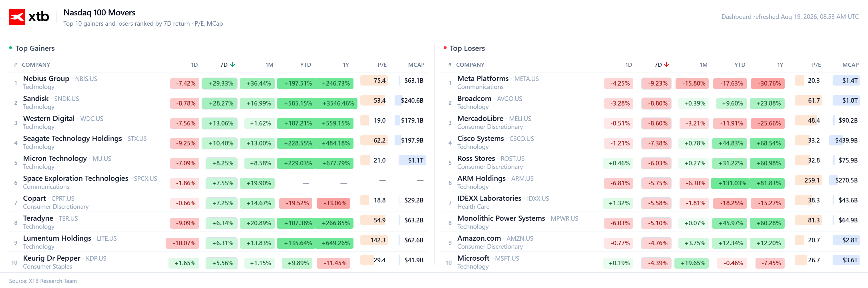Click Top Gainers MCAP column header
The image size is (868, 288).
coord(416,65)
